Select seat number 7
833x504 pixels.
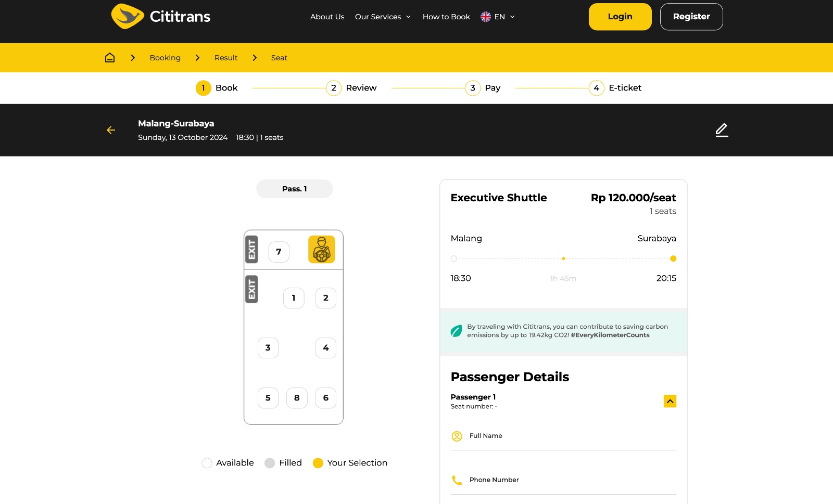tap(279, 252)
